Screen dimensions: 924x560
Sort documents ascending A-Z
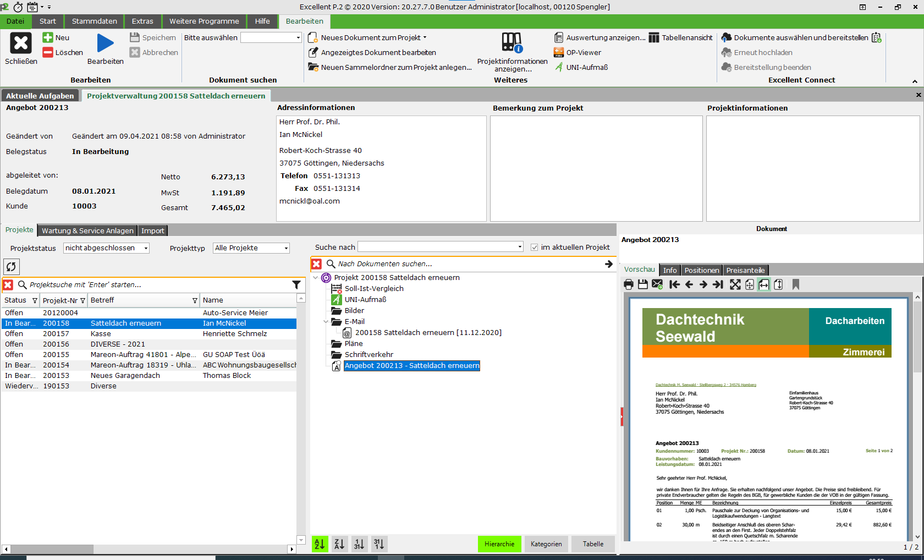point(320,544)
